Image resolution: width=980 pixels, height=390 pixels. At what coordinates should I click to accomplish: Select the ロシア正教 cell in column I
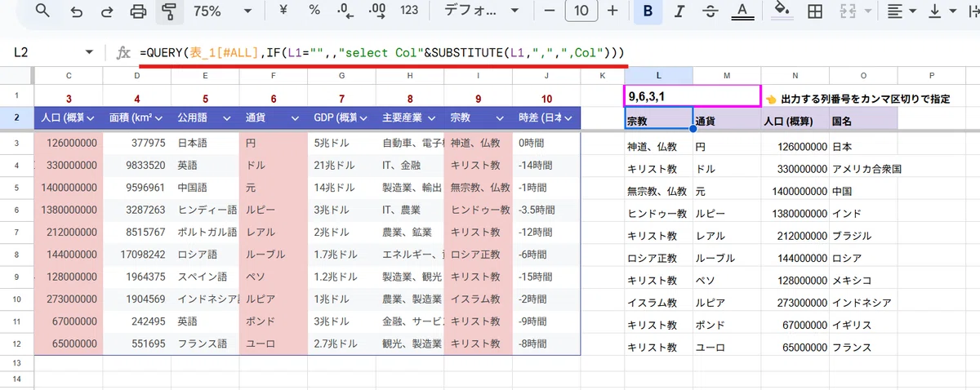tap(478, 254)
